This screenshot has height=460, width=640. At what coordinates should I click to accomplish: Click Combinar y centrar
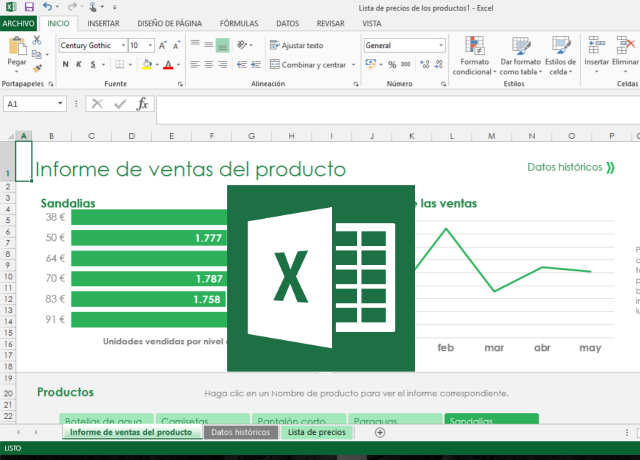(x=308, y=64)
